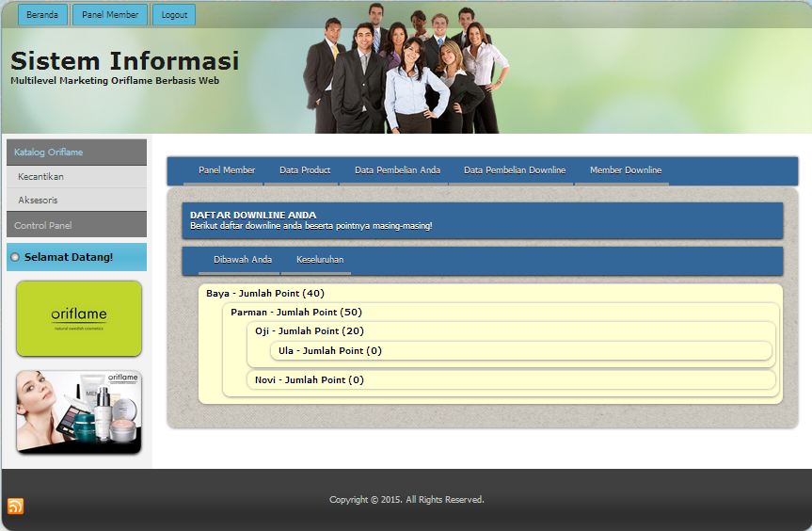Open the Control Panel sidebar section
Viewport: 812px width, 531px height.
pyautogui.click(x=76, y=225)
